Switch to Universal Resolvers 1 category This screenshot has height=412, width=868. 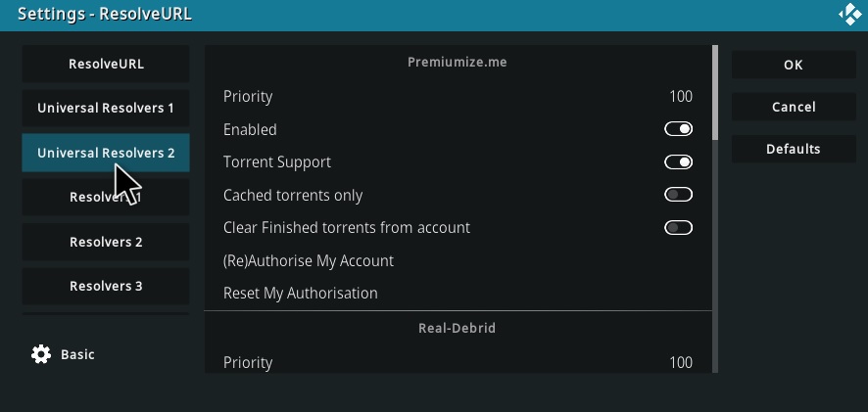[x=106, y=109]
